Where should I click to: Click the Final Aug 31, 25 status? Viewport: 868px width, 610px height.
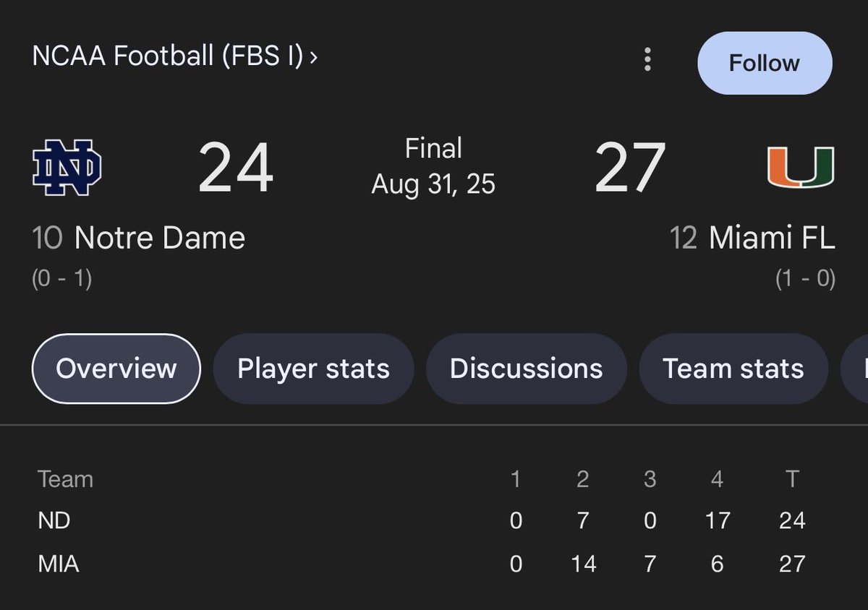[x=433, y=166]
